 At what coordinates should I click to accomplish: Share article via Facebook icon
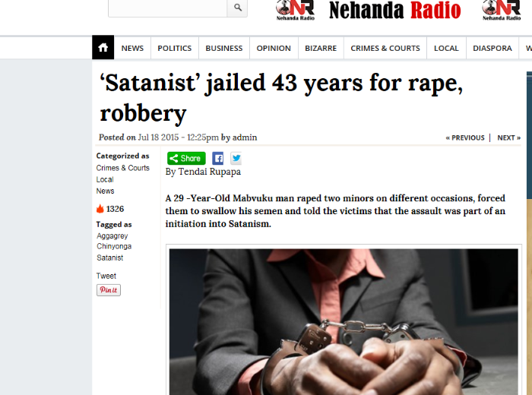coord(218,158)
